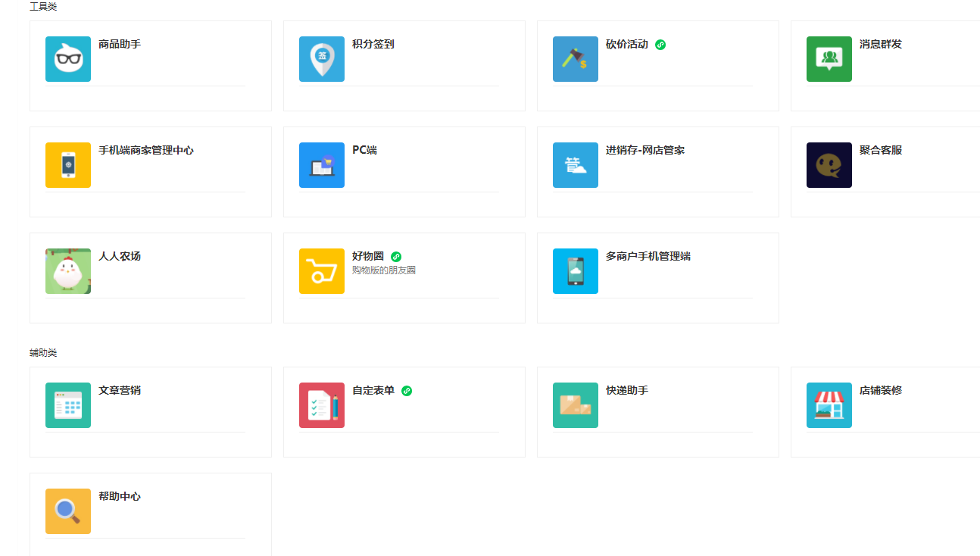Open the 帮助中心 magnifier icon

tap(68, 511)
